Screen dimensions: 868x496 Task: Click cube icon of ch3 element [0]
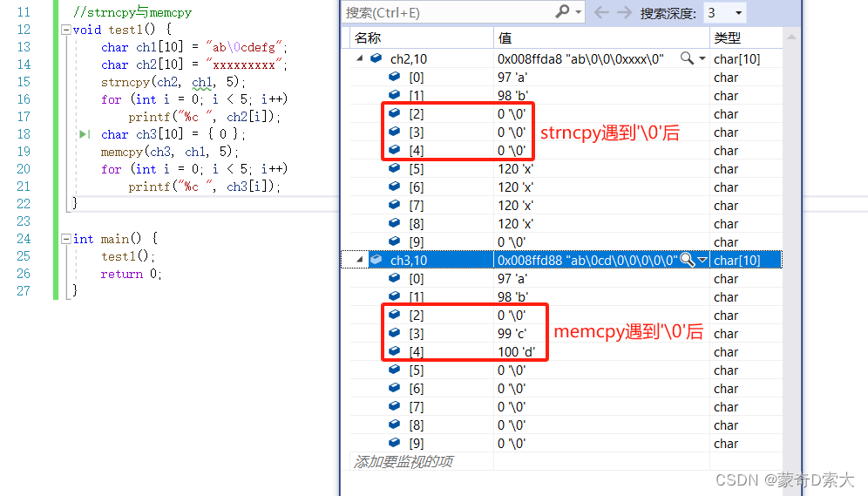point(394,277)
